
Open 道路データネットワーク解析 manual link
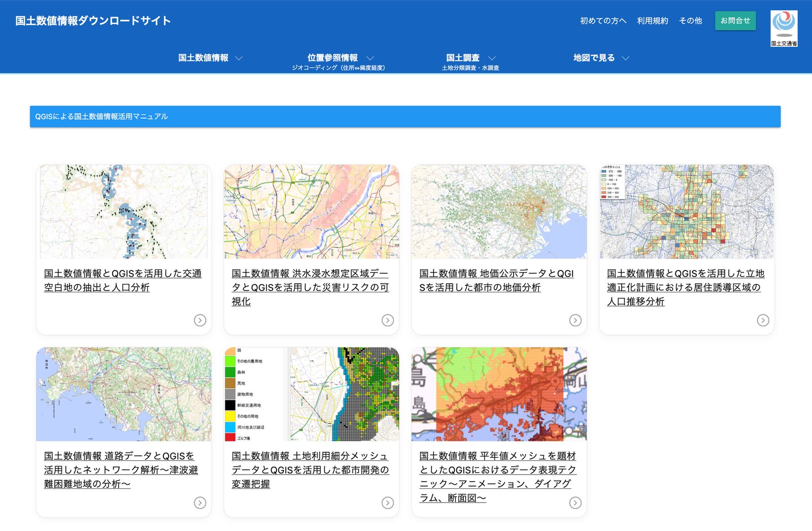(121, 470)
